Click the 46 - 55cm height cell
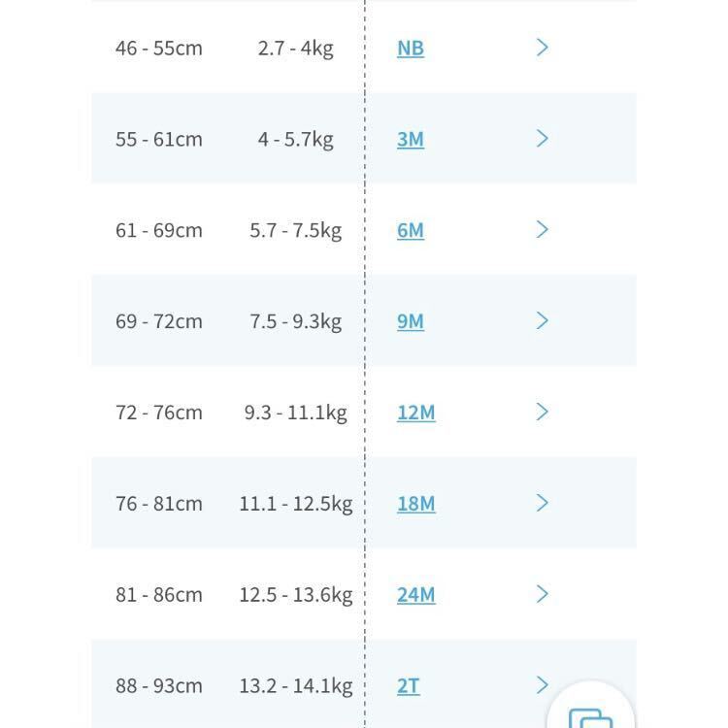Image resolution: width=728 pixels, height=728 pixels. 159,48
